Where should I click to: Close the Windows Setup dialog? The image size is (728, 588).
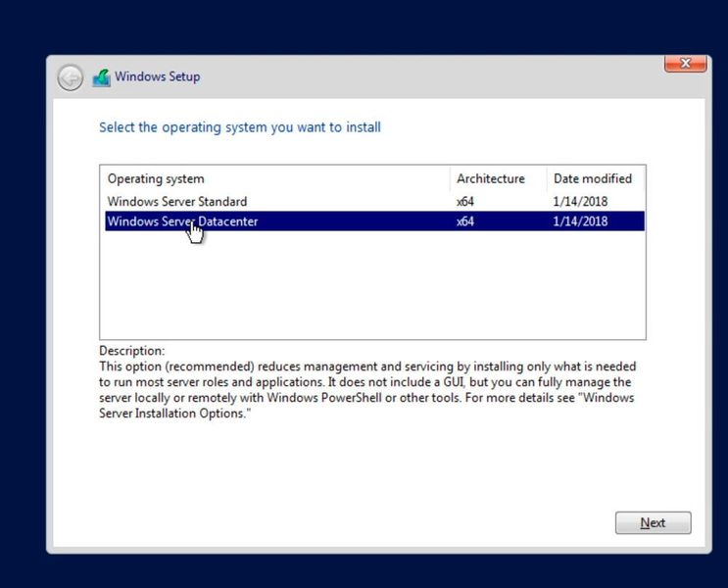coord(685,63)
